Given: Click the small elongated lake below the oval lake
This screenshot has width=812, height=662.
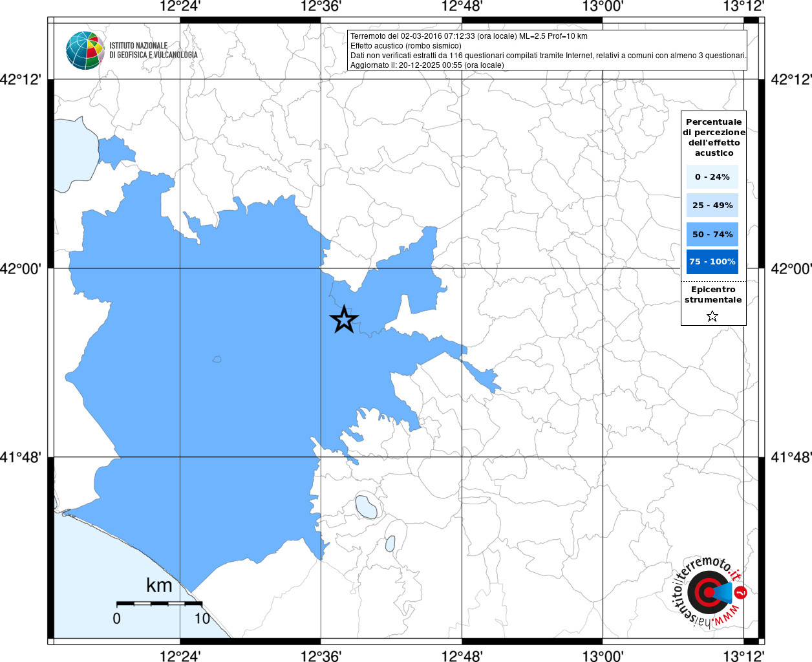Looking at the screenshot, I should point(390,544).
